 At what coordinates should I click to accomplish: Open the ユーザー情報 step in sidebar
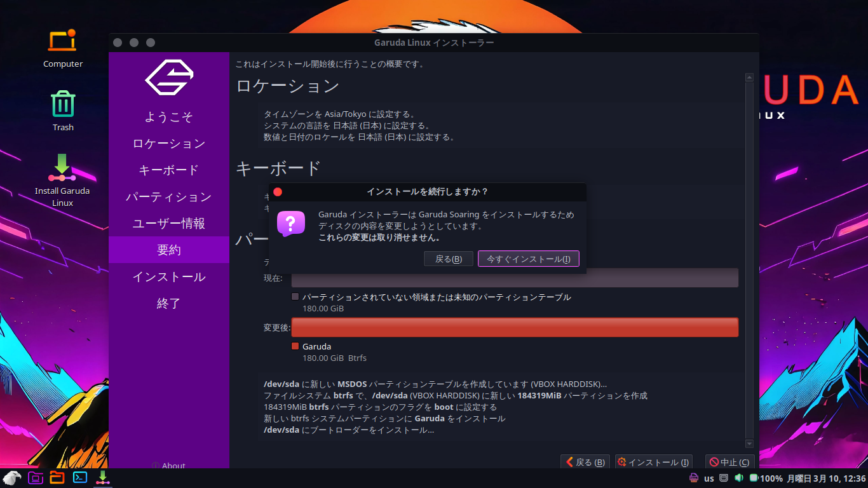coord(169,224)
